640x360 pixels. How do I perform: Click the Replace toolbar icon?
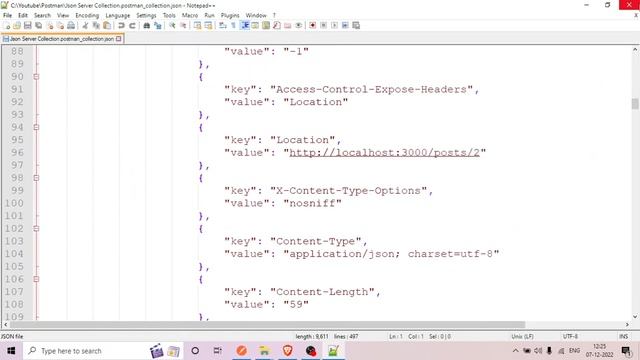[x=158, y=25]
